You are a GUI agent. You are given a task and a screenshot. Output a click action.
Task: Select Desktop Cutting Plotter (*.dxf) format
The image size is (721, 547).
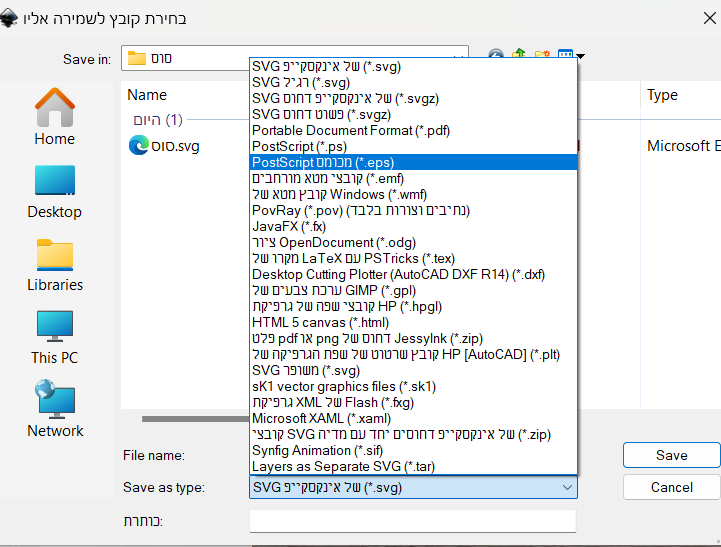coord(413,274)
